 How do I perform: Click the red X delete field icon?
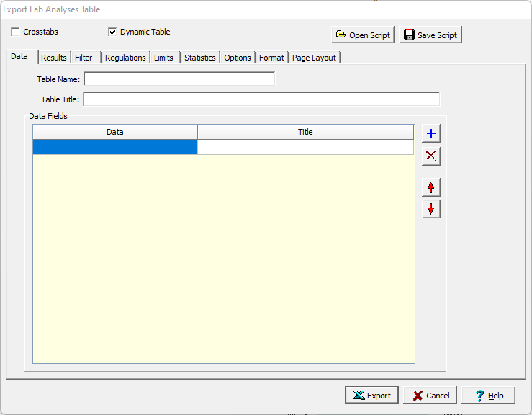tap(431, 156)
